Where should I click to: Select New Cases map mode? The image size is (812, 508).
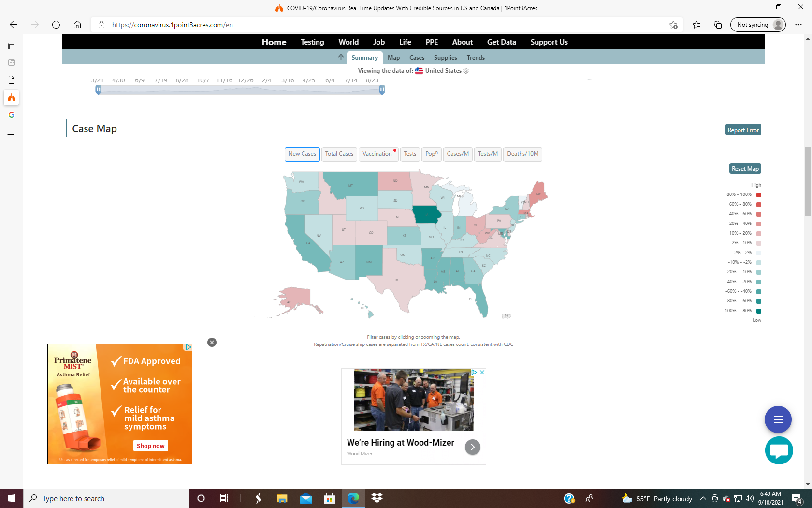302,154
